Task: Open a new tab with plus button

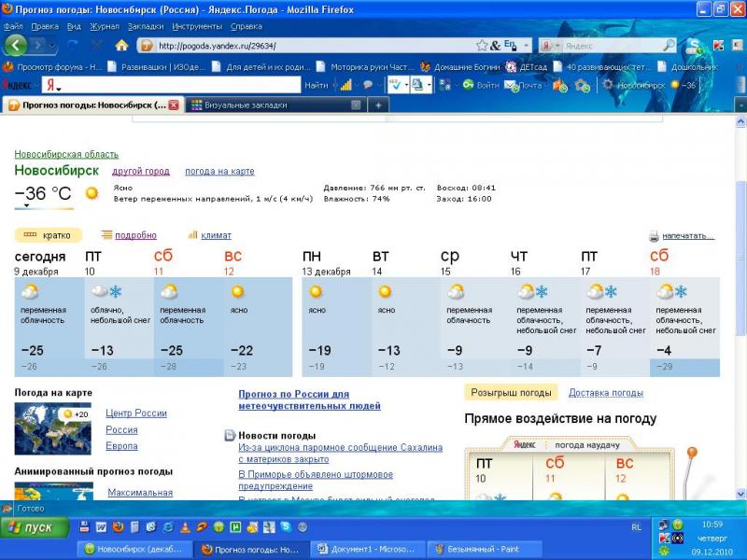Action: (378, 105)
